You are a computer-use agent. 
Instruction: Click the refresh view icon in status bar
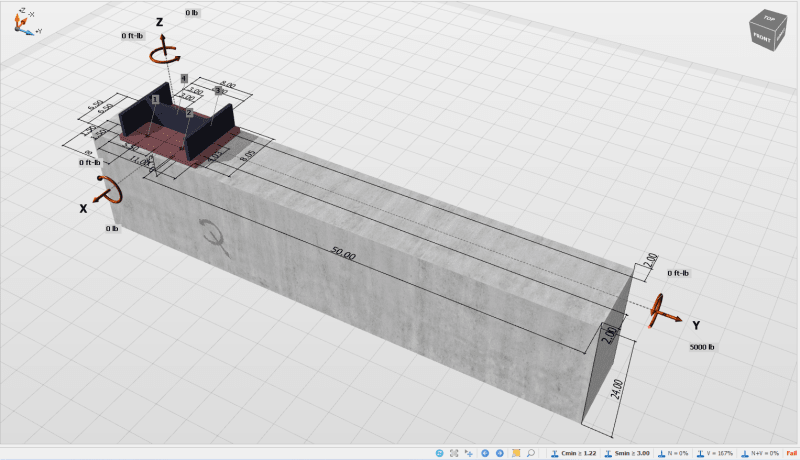(x=439, y=453)
